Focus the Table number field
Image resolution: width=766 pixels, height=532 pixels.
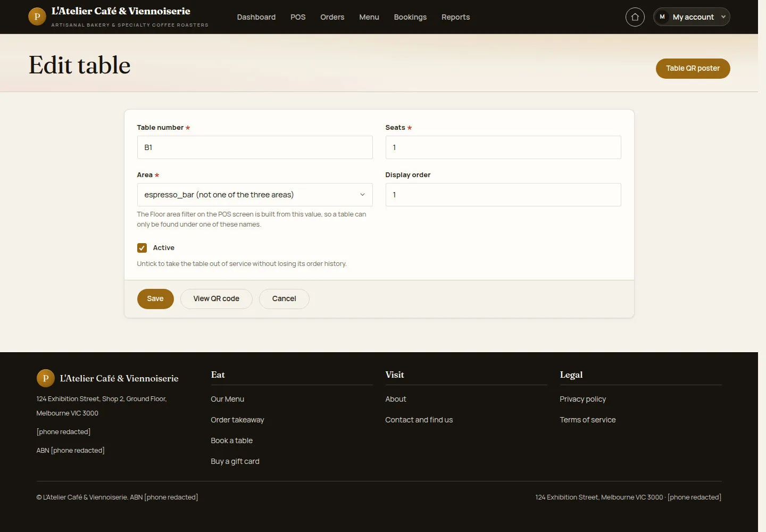(x=255, y=147)
